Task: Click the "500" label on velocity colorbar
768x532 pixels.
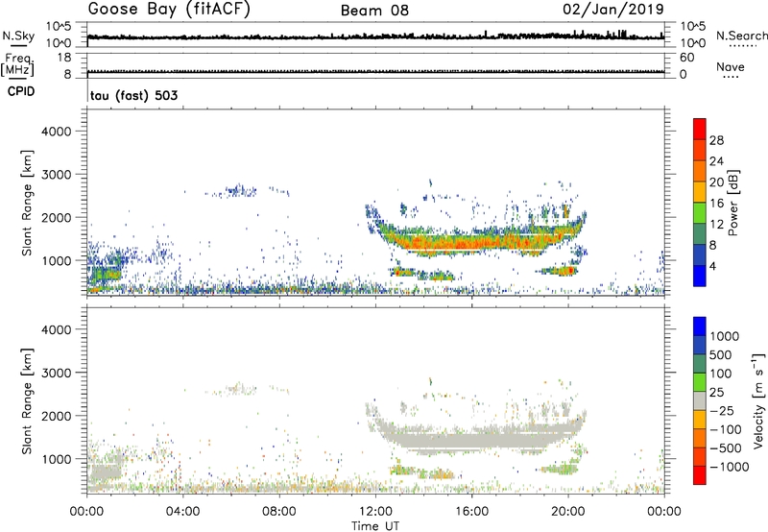Action: 721,354
